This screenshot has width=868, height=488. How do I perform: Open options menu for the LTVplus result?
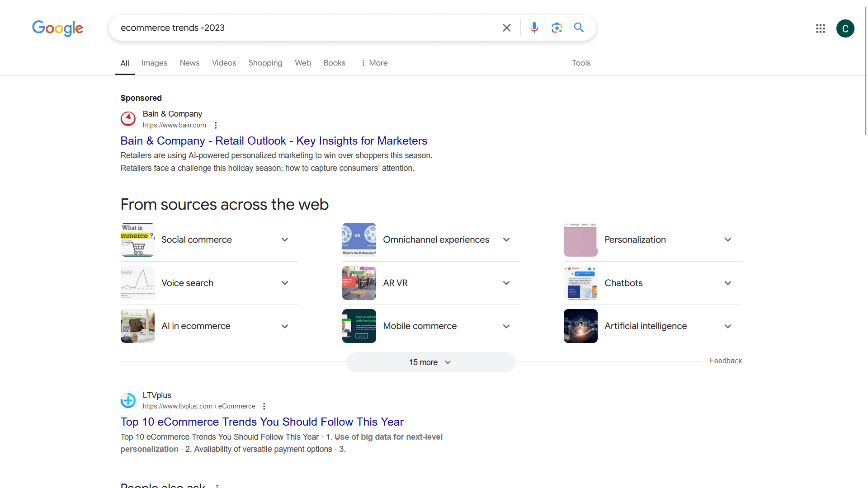pos(264,406)
